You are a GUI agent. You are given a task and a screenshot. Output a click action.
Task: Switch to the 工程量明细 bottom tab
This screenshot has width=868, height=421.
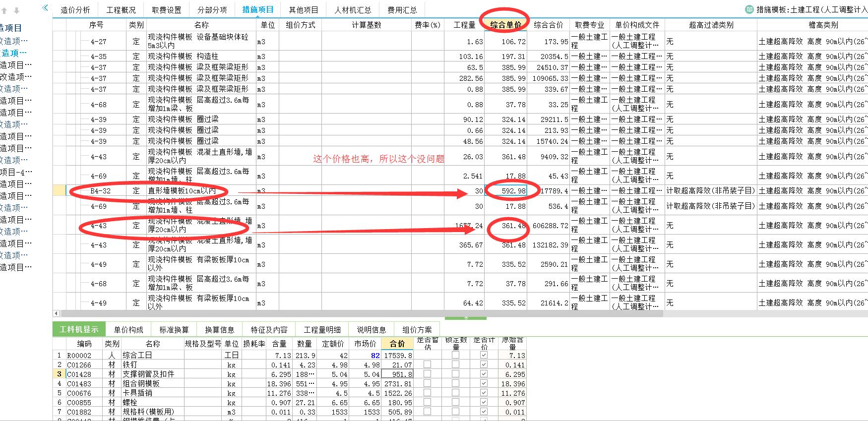(322, 330)
